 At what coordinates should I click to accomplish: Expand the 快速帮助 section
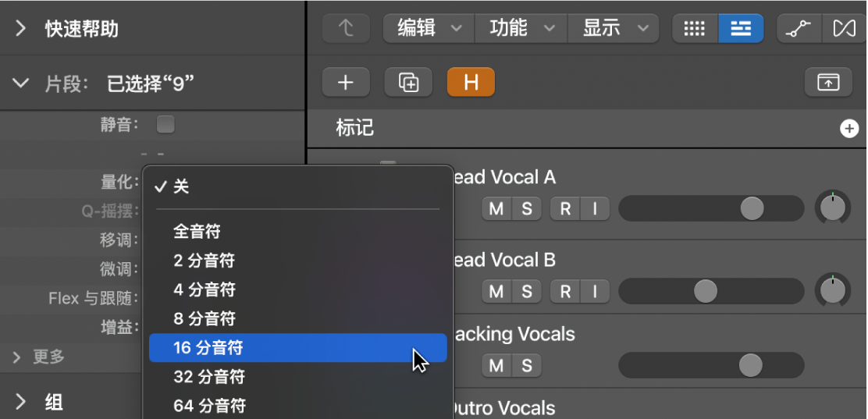point(21,30)
